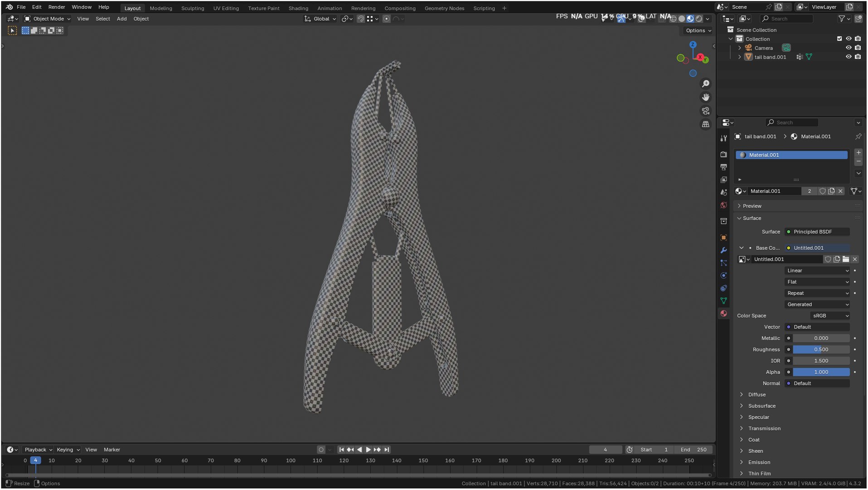Image resolution: width=868 pixels, height=490 pixels.
Task: Open the Output properties tab icon
Action: 724,167
